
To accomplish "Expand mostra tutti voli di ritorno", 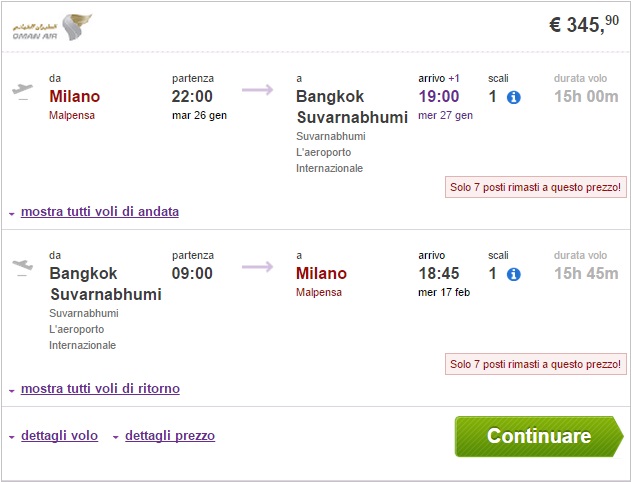I will (x=100, y=388).
